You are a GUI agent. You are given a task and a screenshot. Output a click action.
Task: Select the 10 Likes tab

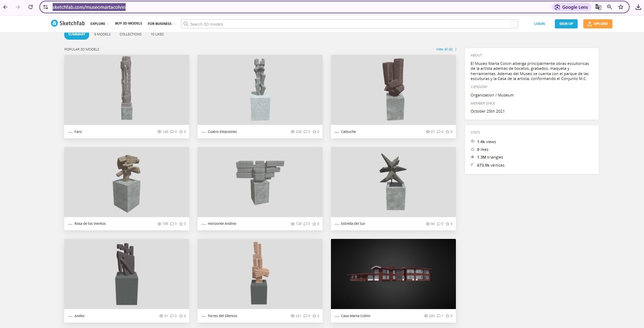coord(157,34)
